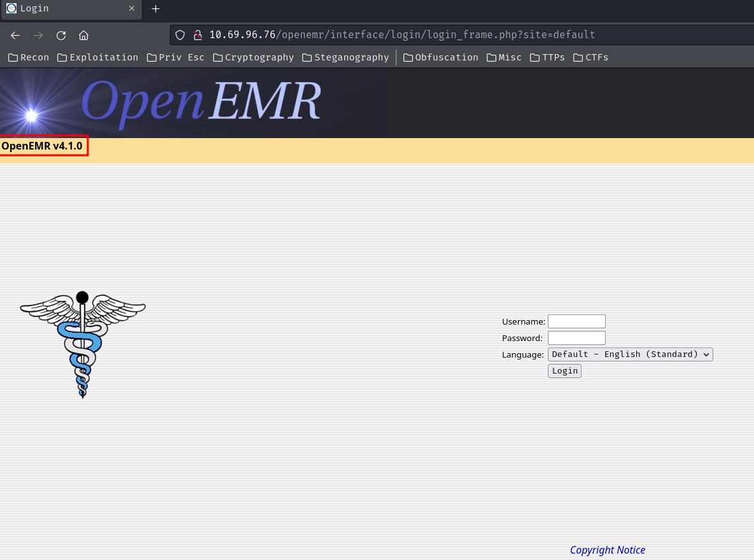Open the CTFs bookmarks folder
The width and height of the screenshot is (754, 560).
(x=591, y=57)
